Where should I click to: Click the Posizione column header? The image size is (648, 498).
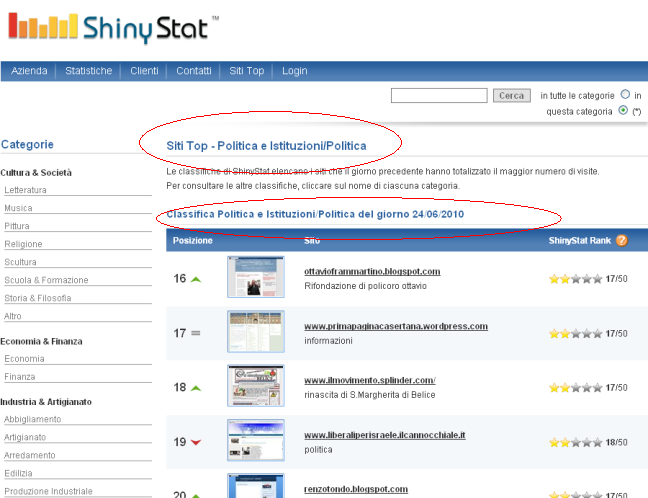pyautogui.click(x=193, y=241)
